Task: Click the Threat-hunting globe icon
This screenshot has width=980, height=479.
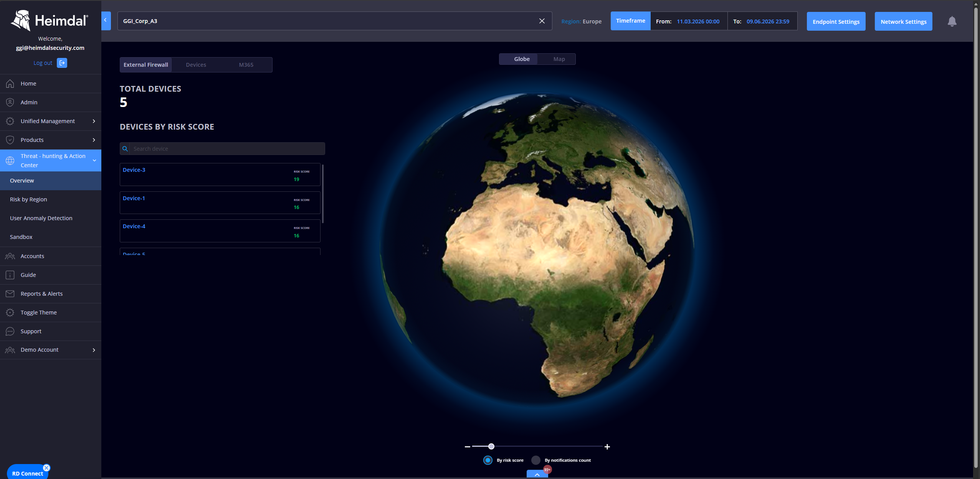Action: pyautogui.click(x=10, y=161)
